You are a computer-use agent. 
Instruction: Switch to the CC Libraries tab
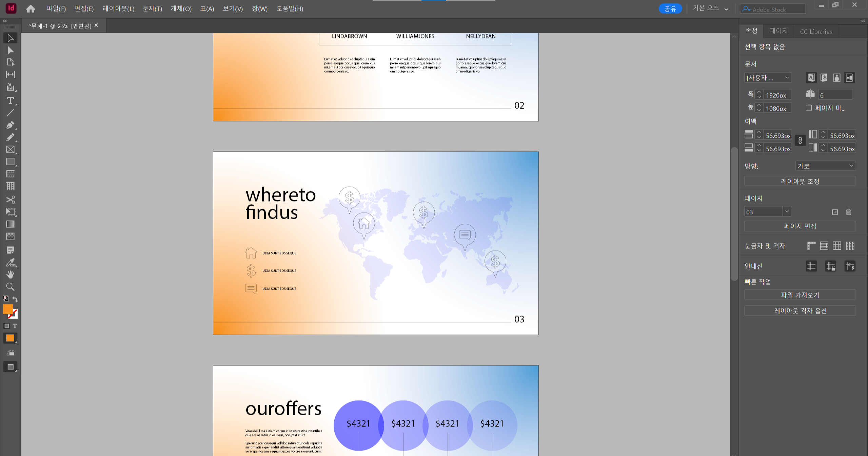pos(816,32)
